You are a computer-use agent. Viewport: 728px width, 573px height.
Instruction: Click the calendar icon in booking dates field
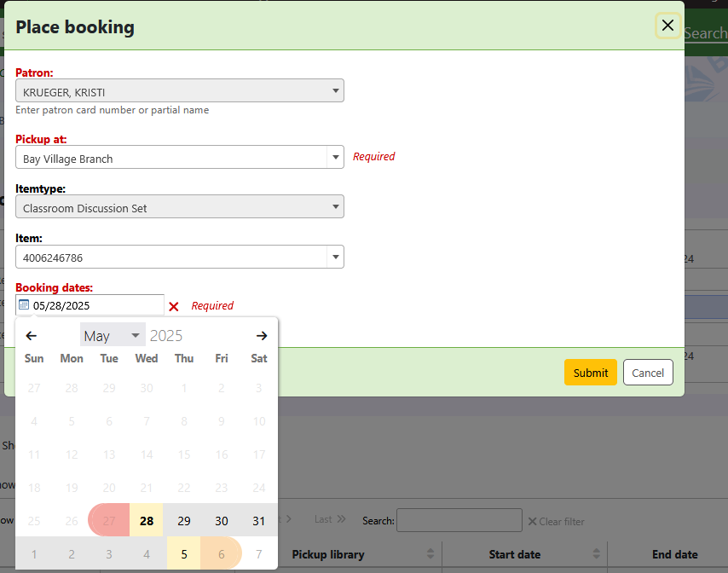[x=24, y=305]
